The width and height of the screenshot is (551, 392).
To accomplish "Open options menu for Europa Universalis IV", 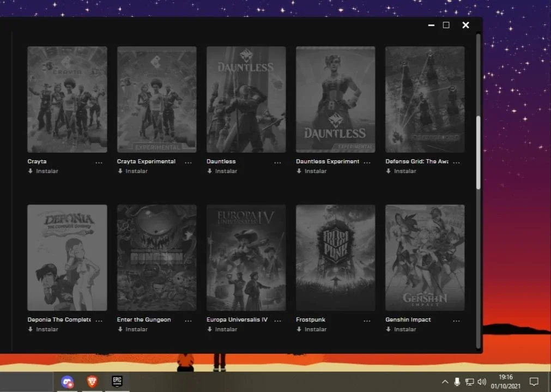I will point(277,321).
